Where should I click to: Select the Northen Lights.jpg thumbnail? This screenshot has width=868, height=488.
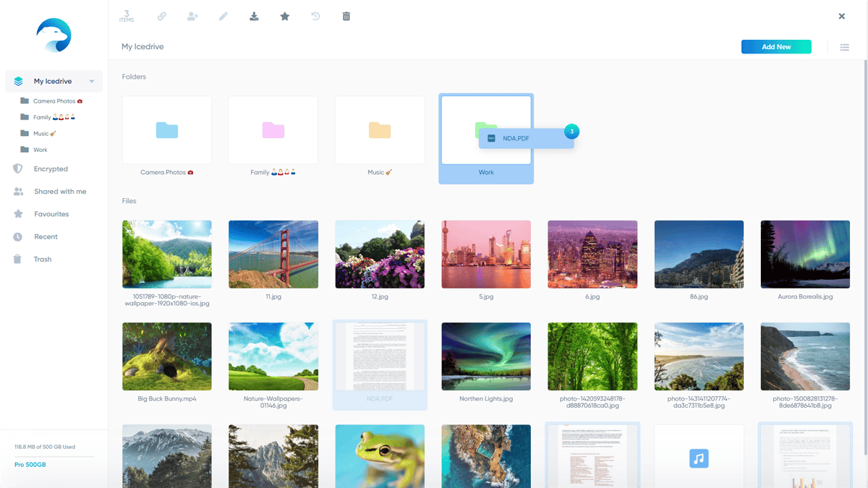(x=486, y=356)
